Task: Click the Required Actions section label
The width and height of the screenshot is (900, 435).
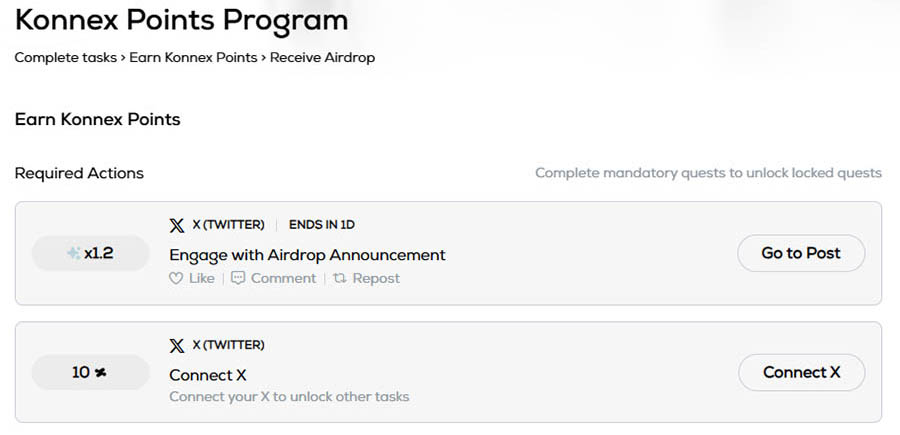Action: (79, 173)
